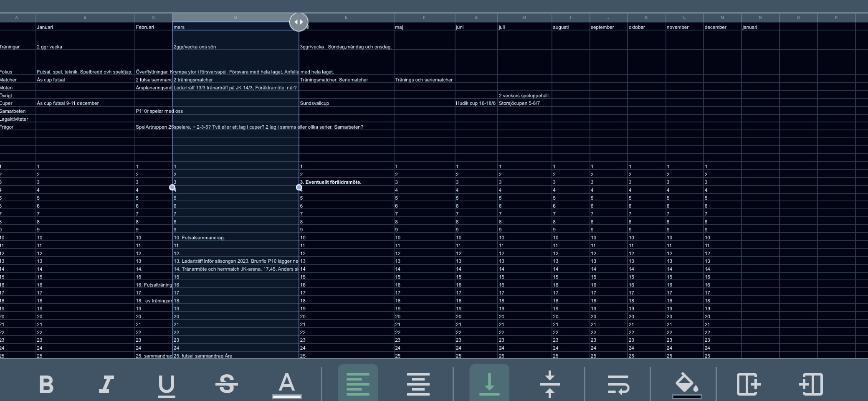Toggle bold formatting in the toolbar
Viewport: 868px width, 401px height.
(x=46, y=384)
